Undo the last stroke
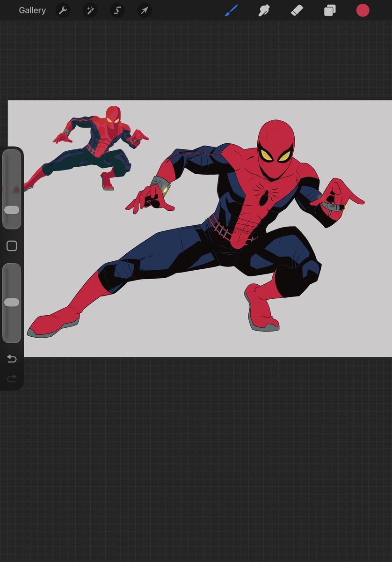 pyautogui.click(x=12, y=359)
